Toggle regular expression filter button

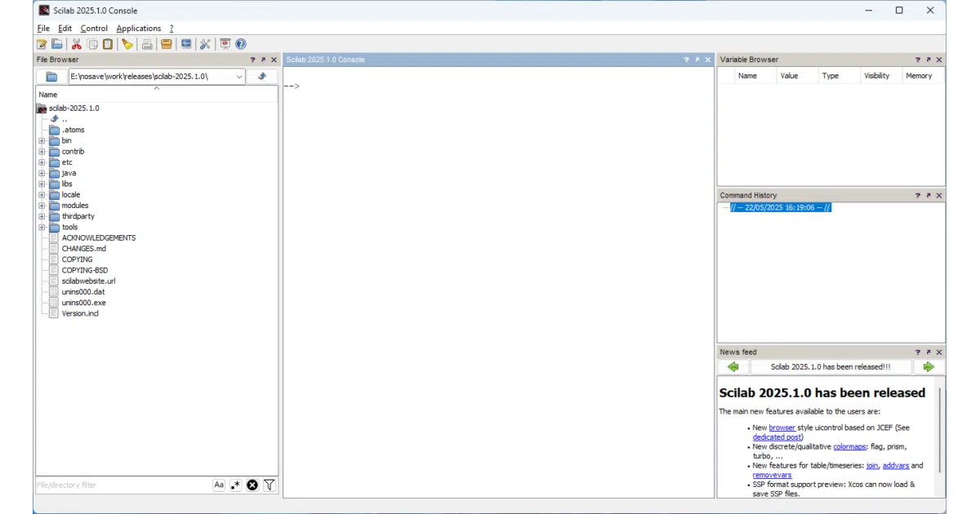[x=235, y=485]
